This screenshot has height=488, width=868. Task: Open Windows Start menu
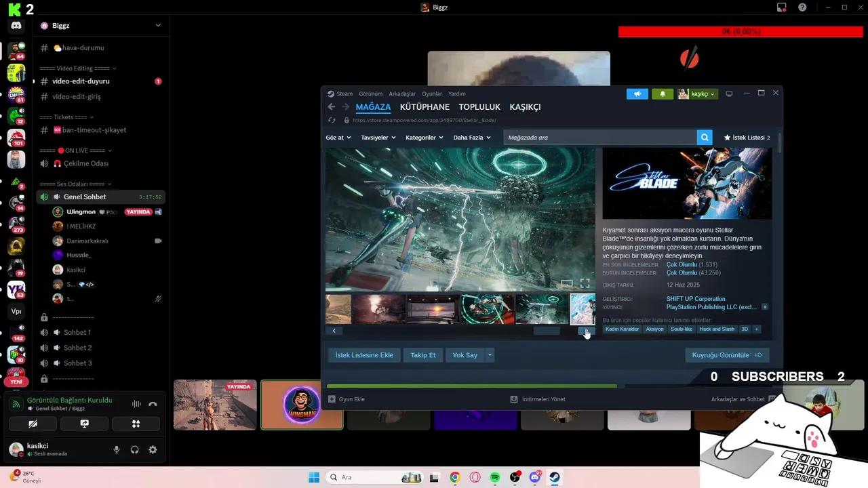[314, 477]
